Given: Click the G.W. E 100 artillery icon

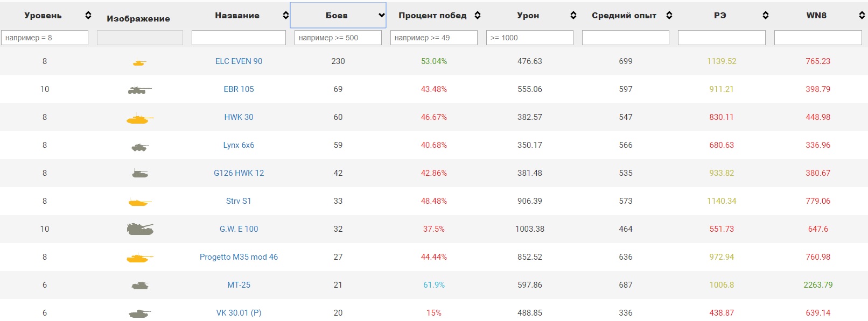Looking at the screenshot, I should pos(140,229).
